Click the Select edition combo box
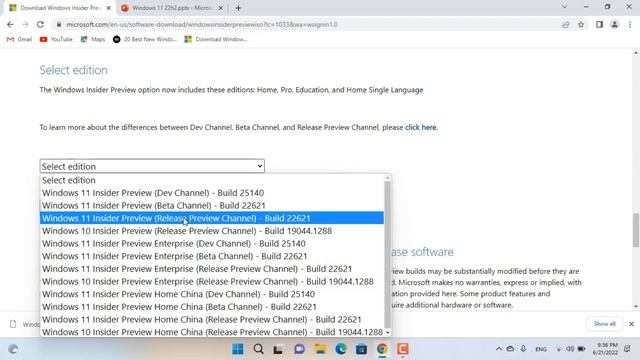The image size is (640, 360). pyautogui.click(x=152, y=166)
